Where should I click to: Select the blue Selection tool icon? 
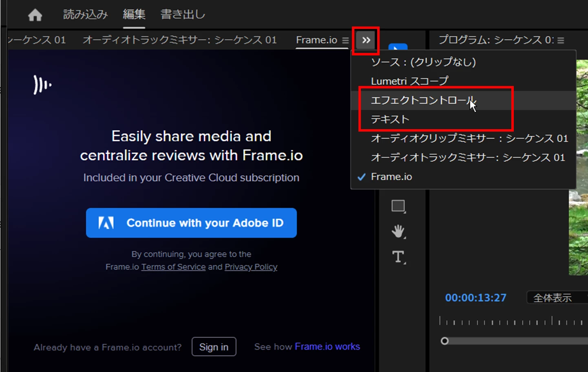(x=398, y=46)
